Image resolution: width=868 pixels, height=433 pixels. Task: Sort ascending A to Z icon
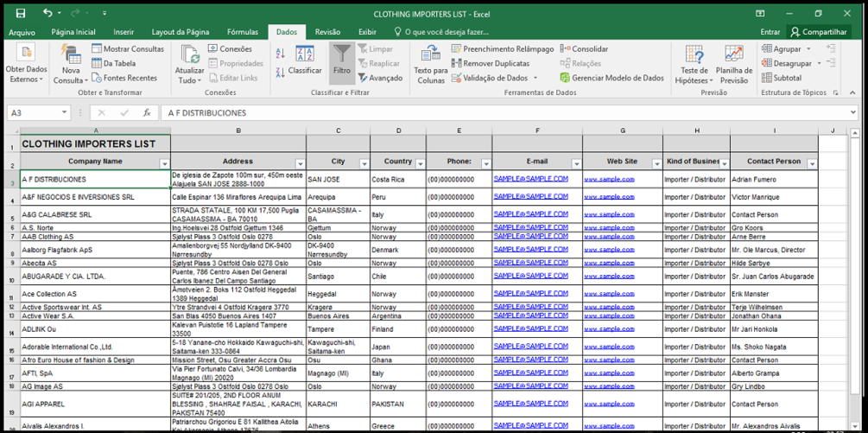(280, 54)
